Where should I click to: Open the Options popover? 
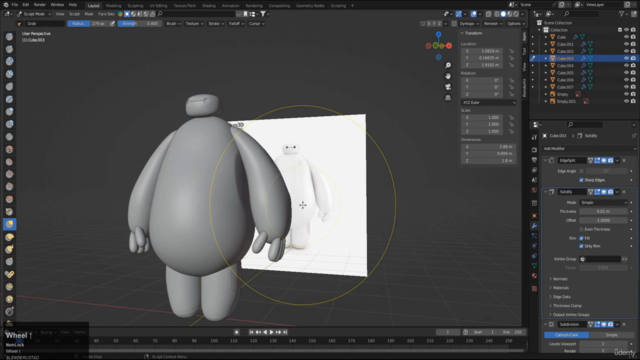point(516,24)
